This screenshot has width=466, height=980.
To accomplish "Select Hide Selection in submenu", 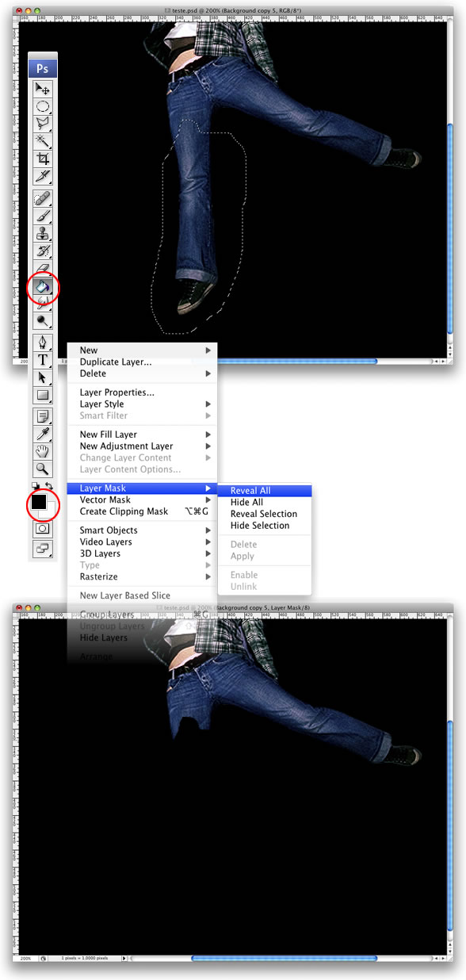I will coord(265,525).
